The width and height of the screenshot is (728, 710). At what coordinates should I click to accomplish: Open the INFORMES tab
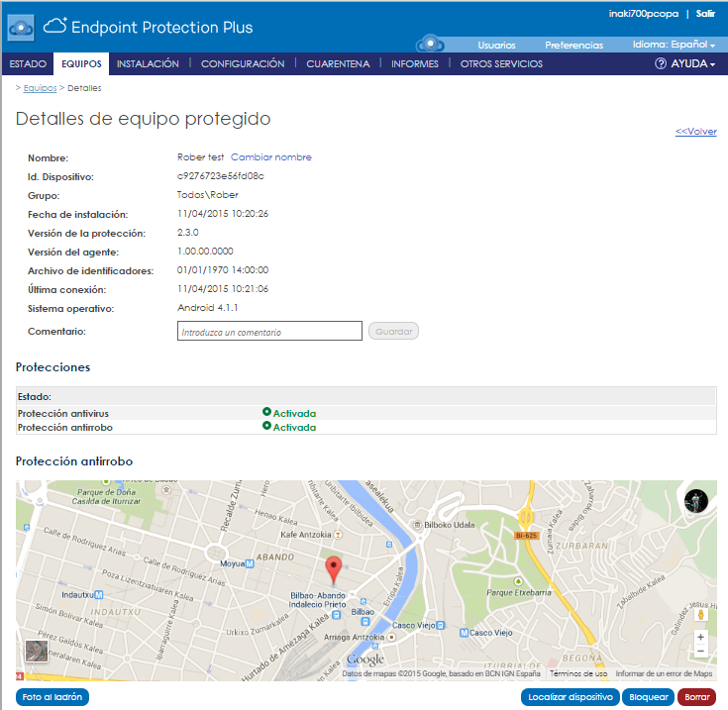click(415, 64)
